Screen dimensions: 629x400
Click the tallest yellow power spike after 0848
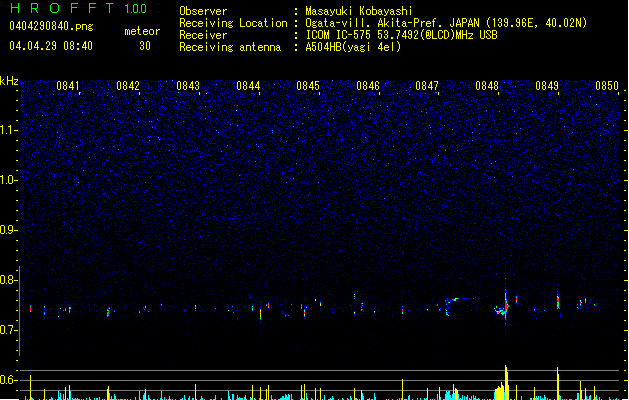click(x=506, y=382)
